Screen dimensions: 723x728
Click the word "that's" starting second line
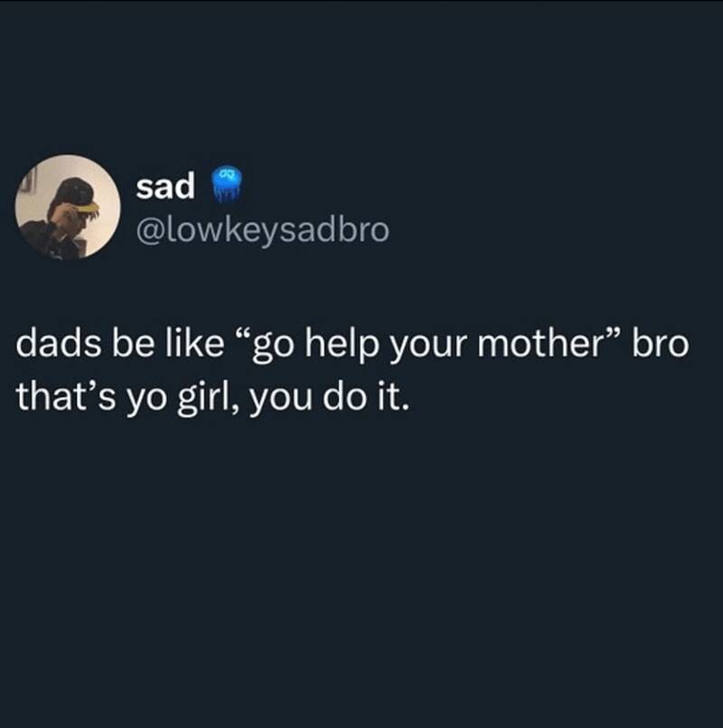click(65, 397)
